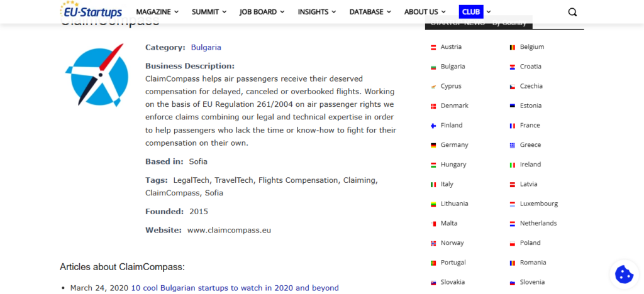Image resolution: width=644 pixels, height=294 pixels.
Task: Expand the ABOUT US menu chevron
Action: point(443,12)
